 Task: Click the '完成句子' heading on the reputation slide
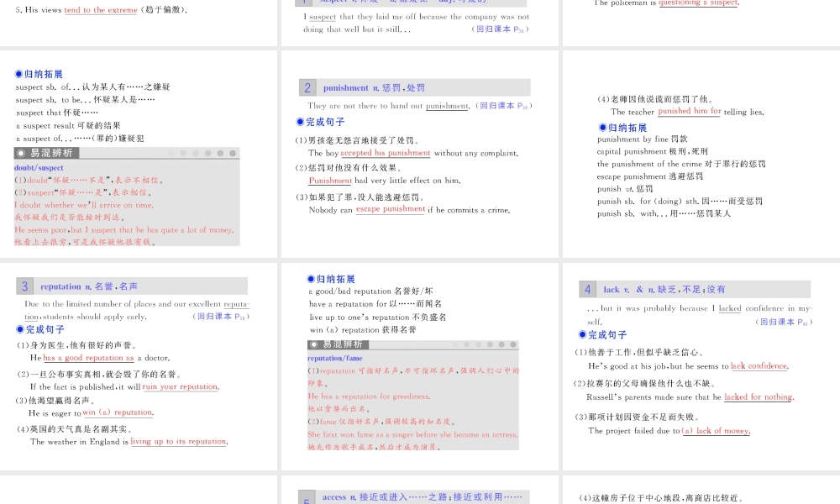[40, 329]
